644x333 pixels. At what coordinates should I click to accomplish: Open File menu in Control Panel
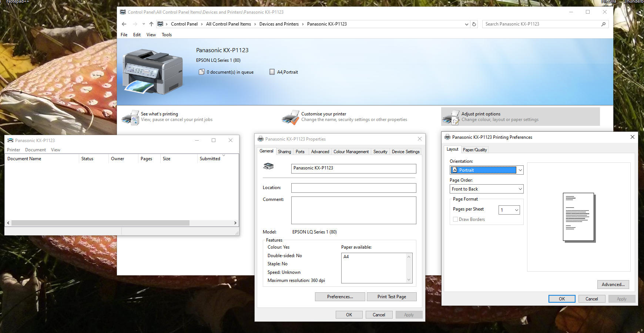[124, 35]
